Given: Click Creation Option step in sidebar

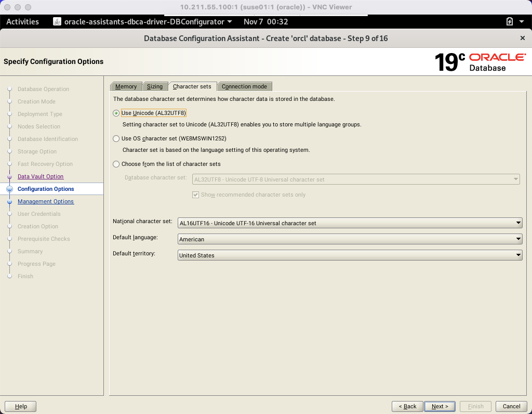Looking at the screenshot, I should click(38, 227).
